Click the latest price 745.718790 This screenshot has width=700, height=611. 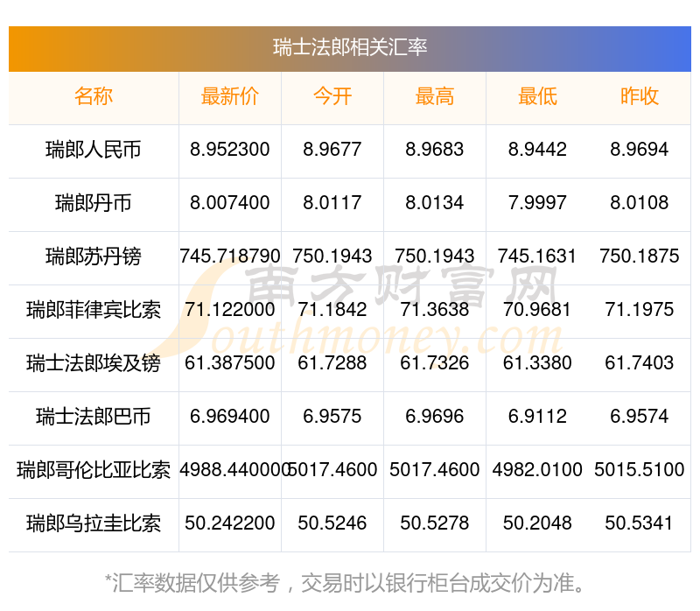tap(230, 256)
